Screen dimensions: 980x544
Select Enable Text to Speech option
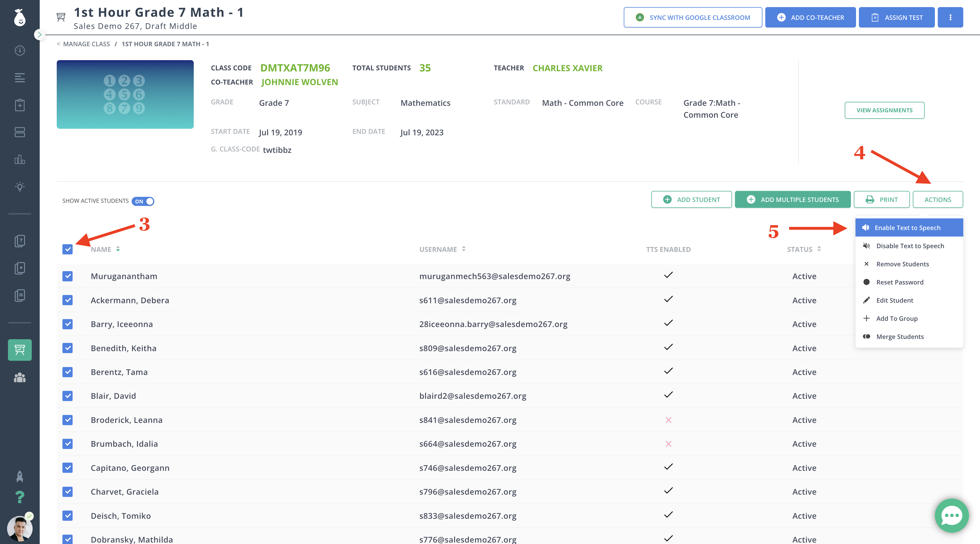click(907, 227)
